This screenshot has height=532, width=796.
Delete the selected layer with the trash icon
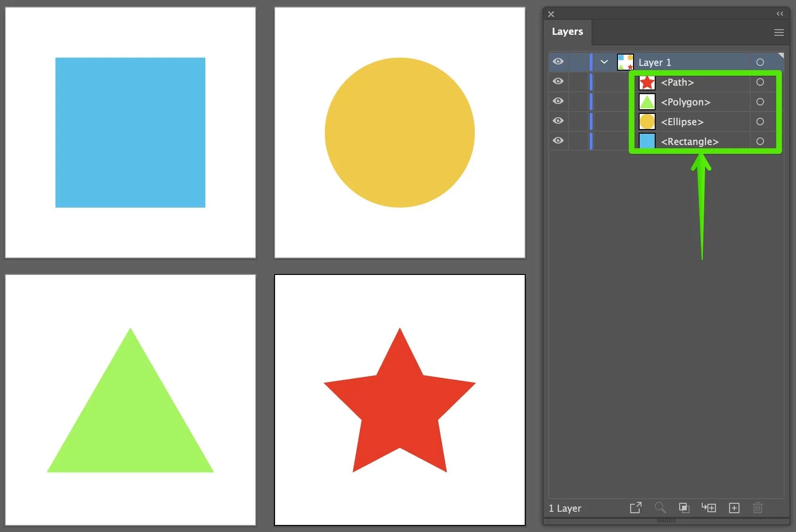tap(758, 508)
